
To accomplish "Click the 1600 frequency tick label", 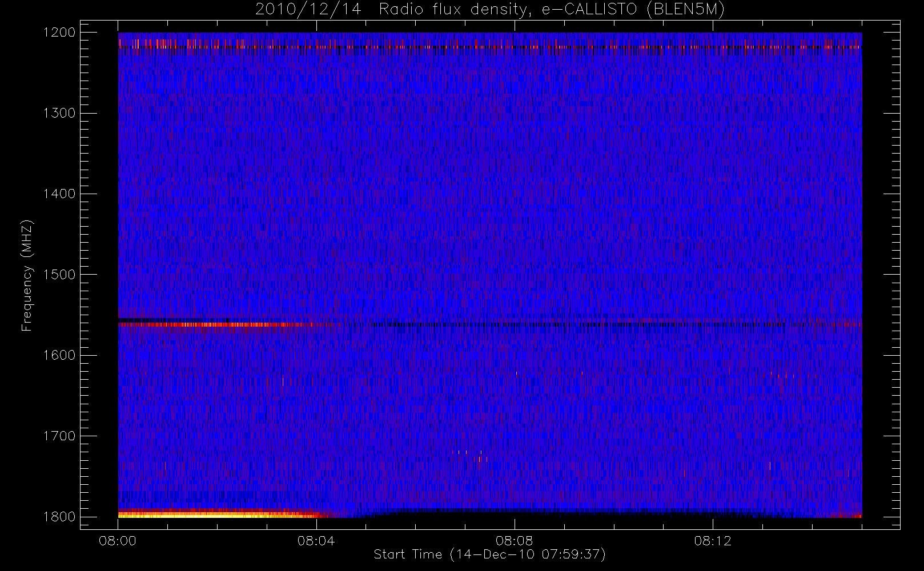I will coord(59,355).
